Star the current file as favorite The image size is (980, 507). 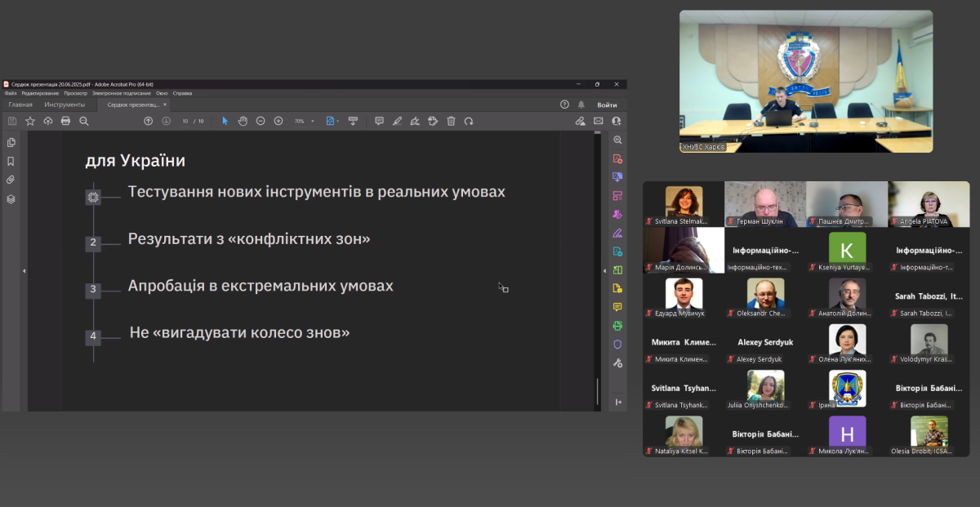click(x=30, y=121)
